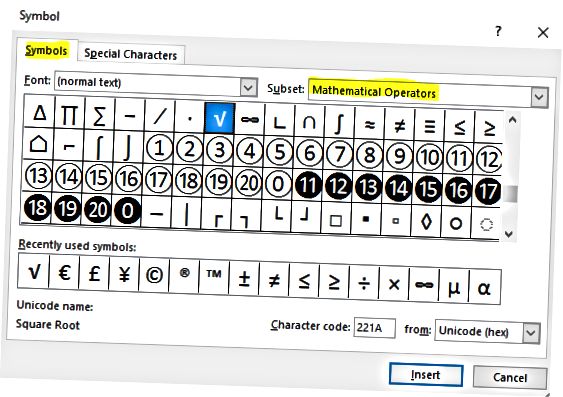Viewport: 563px width, 397px height.
Task: Pick the plus-minus symbol from recently used
Action: click(x=244, y=279)
